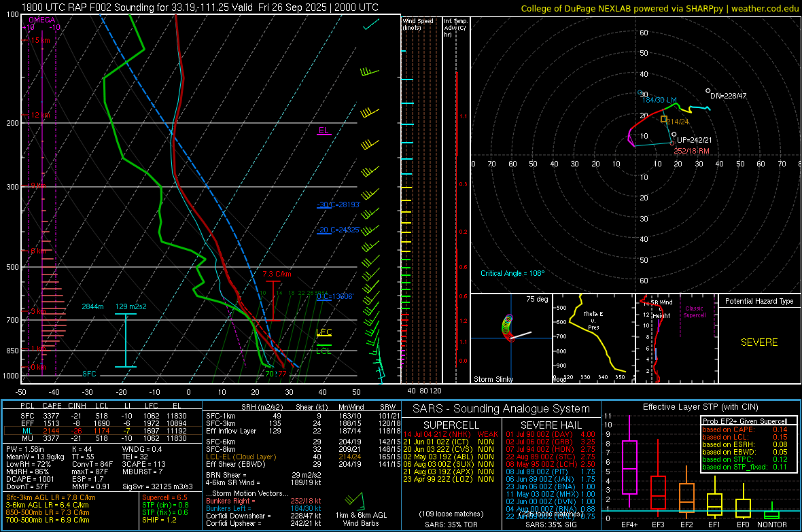Image resolution: width=802 pixels, height=532 pixels.
Task: Click the SARS: 35% SIG summary
Action: 551,525
